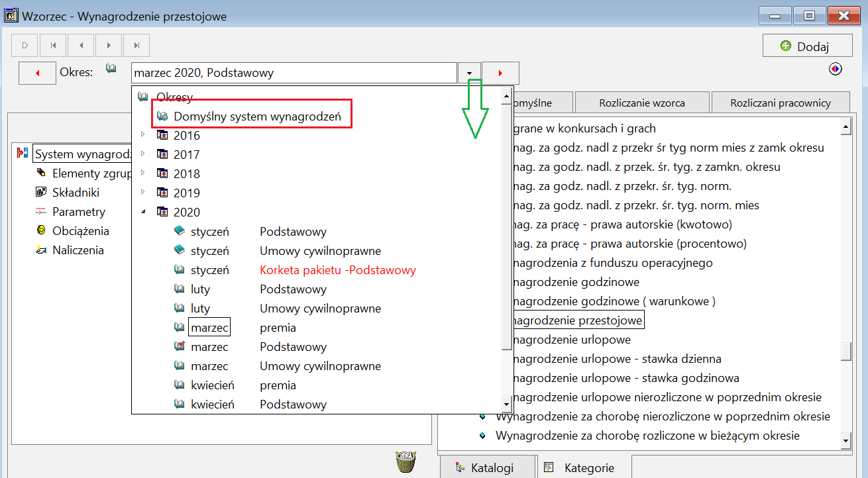This screenshot has height=478, width=868.
Task: Open the Rozliczani pracownicy tab
Action: pos(780,103)
